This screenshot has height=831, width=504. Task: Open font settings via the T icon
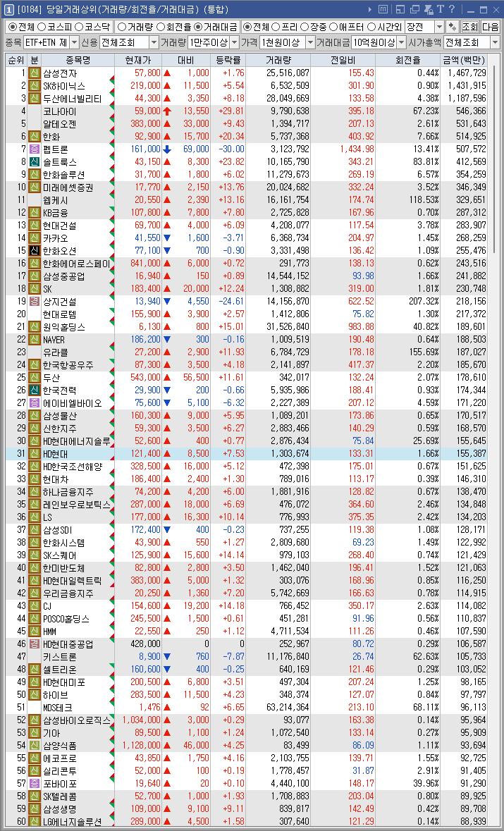(x=441, y=9)
